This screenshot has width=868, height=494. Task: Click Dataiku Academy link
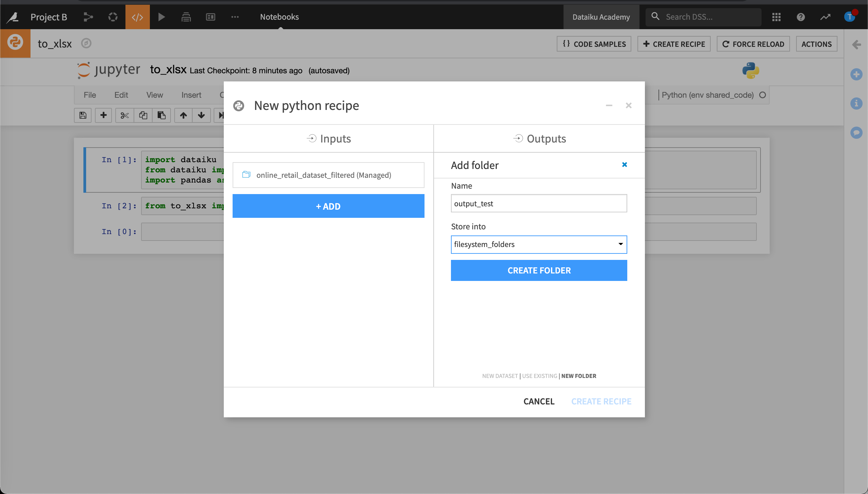coord(601,17)
